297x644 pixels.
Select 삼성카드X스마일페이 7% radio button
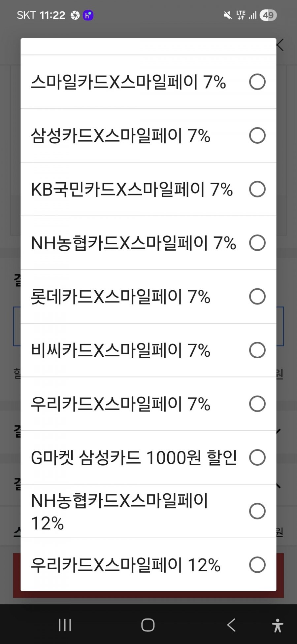point(257,135)
